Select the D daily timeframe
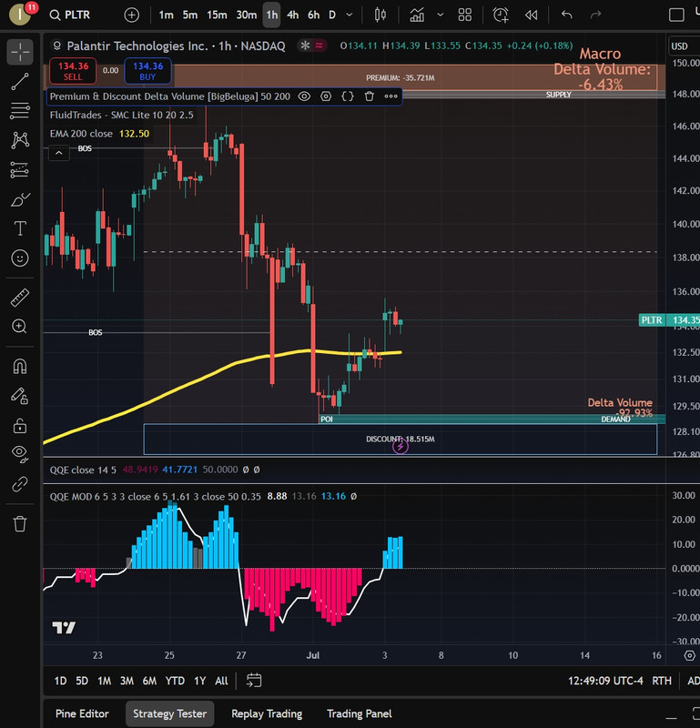 click(332, 15)
